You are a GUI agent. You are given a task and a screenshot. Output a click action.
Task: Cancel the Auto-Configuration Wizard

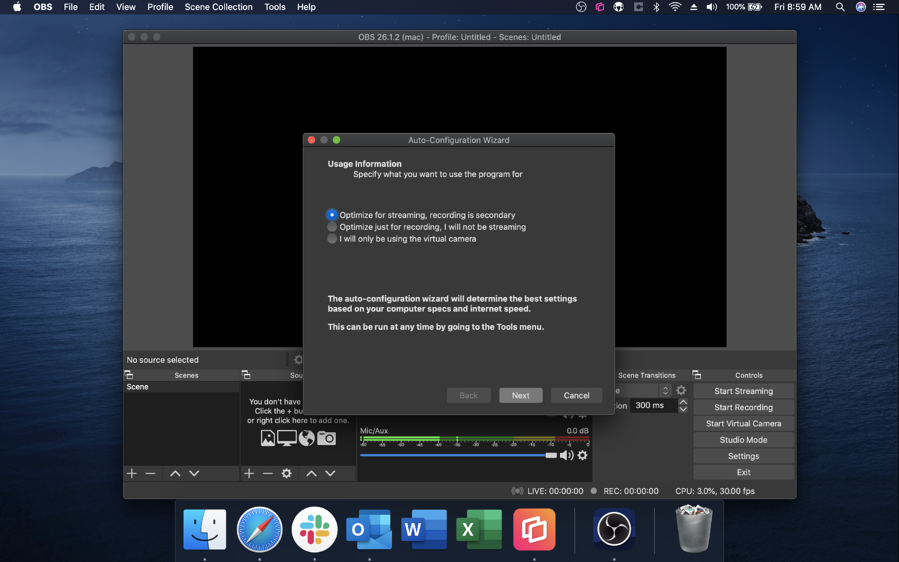(576, 395)
